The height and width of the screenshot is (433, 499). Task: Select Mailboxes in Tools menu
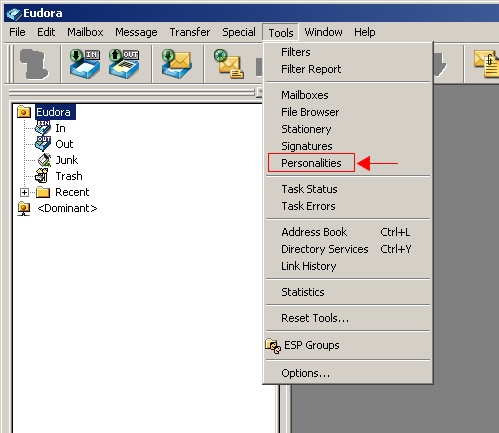pos(348,95)
